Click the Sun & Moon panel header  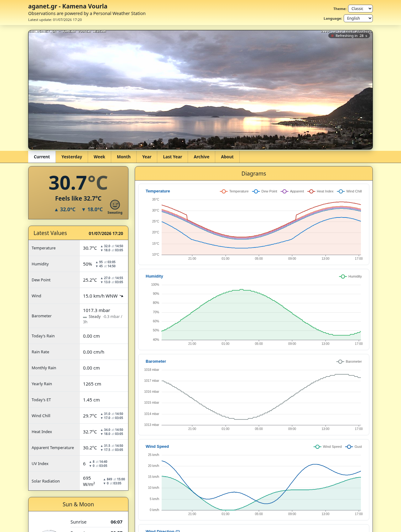(78, 504)
